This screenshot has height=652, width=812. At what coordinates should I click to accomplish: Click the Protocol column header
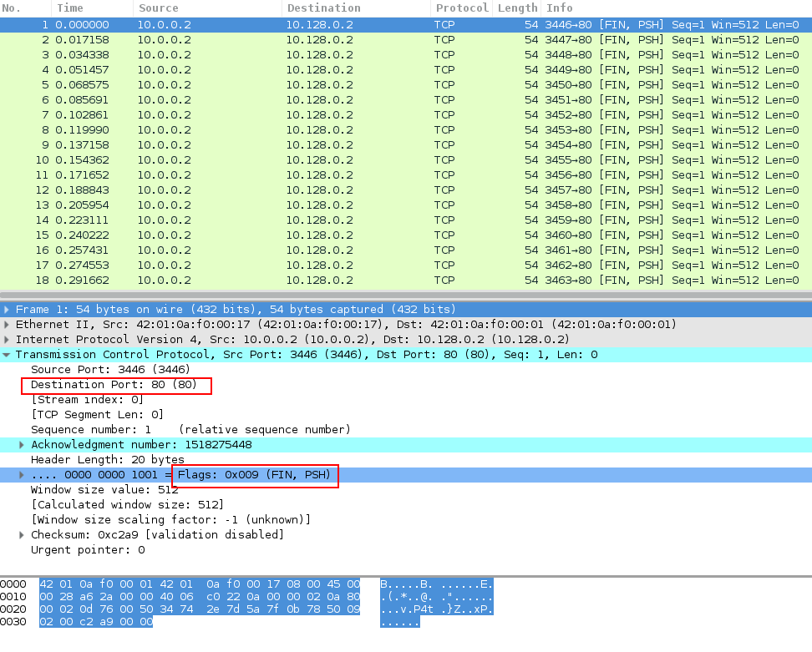(x=461, y=8)
